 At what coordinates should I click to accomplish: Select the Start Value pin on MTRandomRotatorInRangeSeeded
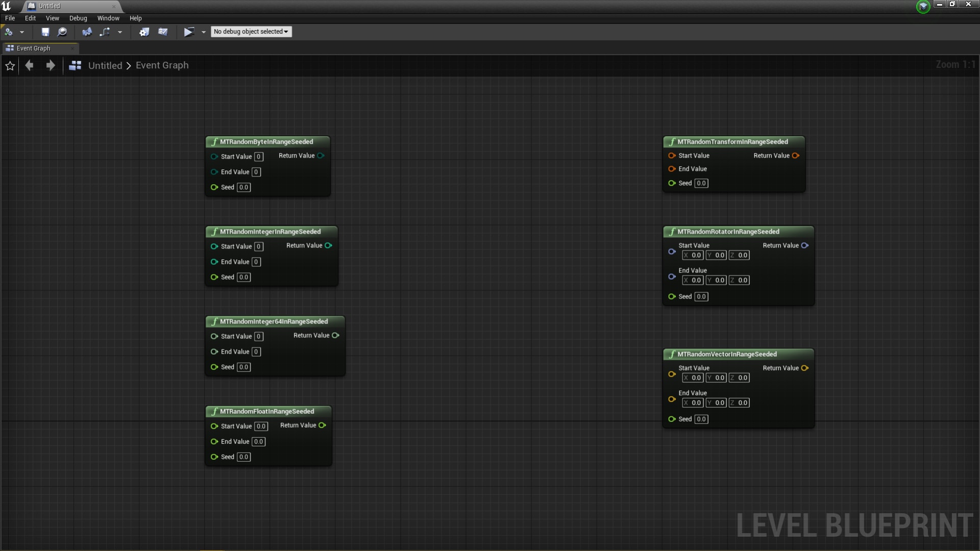(x=671, y=251)
